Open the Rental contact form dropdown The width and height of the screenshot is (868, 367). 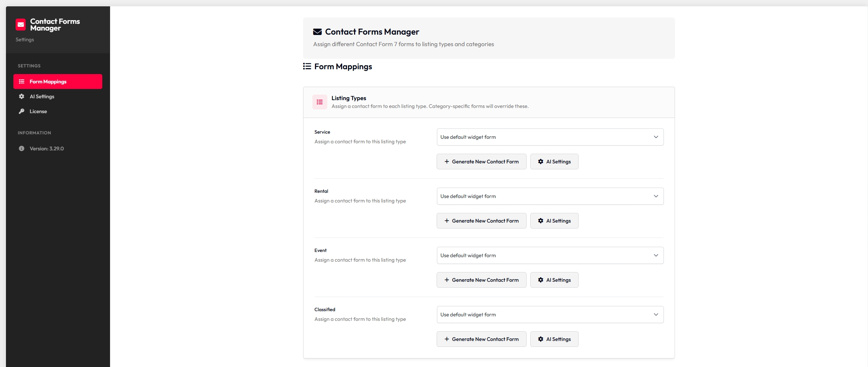click(550, 196)
